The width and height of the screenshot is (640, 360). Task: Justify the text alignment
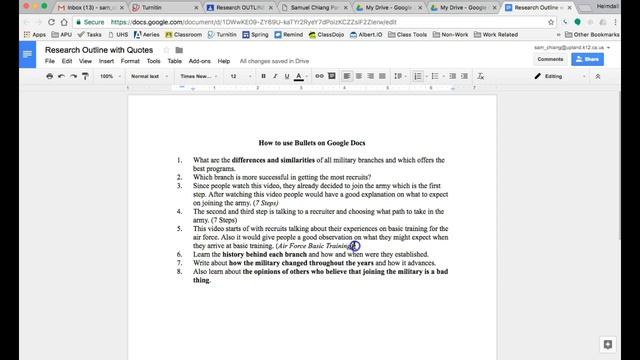point(382,76)
